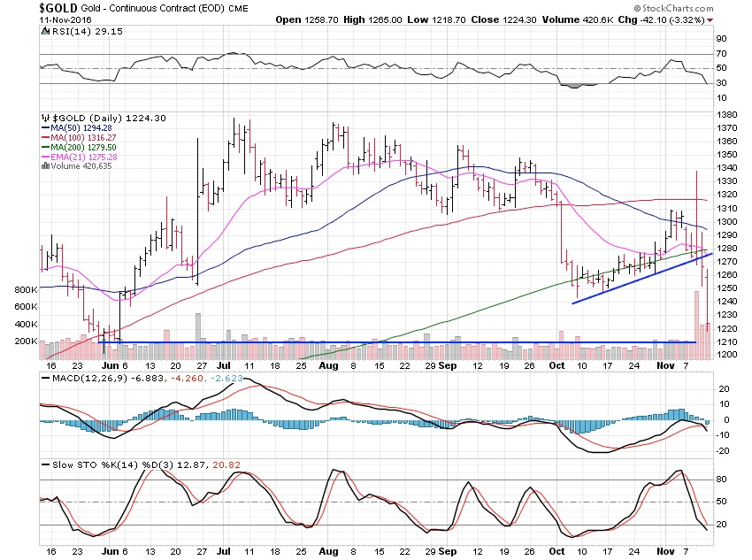Click the blue MA(50) legend line marker

44,129
